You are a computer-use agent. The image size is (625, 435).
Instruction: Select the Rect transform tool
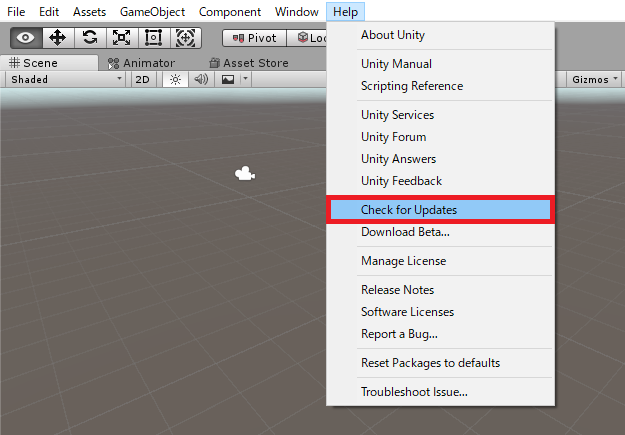(153, 38)
